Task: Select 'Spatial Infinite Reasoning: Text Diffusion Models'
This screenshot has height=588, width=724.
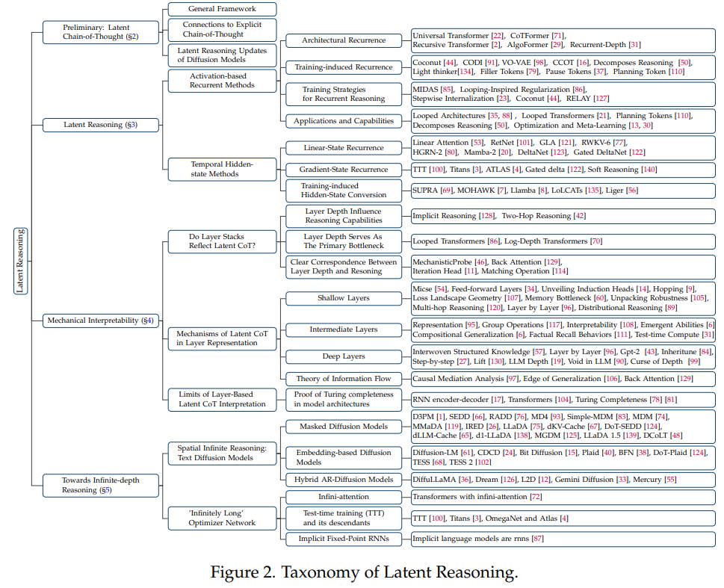Action: pos(222,453)
